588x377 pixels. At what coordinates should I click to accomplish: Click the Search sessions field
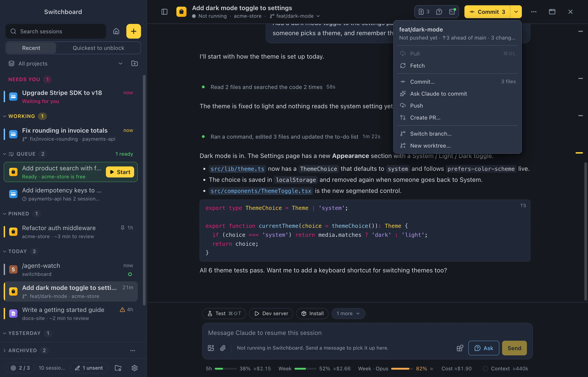(x=56, y=31)
